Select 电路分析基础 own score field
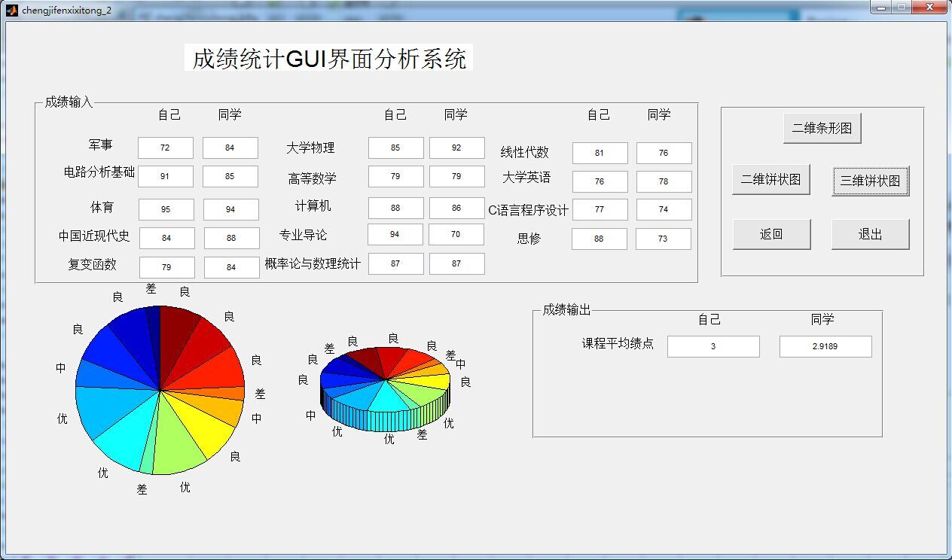The height and width of the screenshot is (560, 952). pyautogui.click(x=166, y=176)
